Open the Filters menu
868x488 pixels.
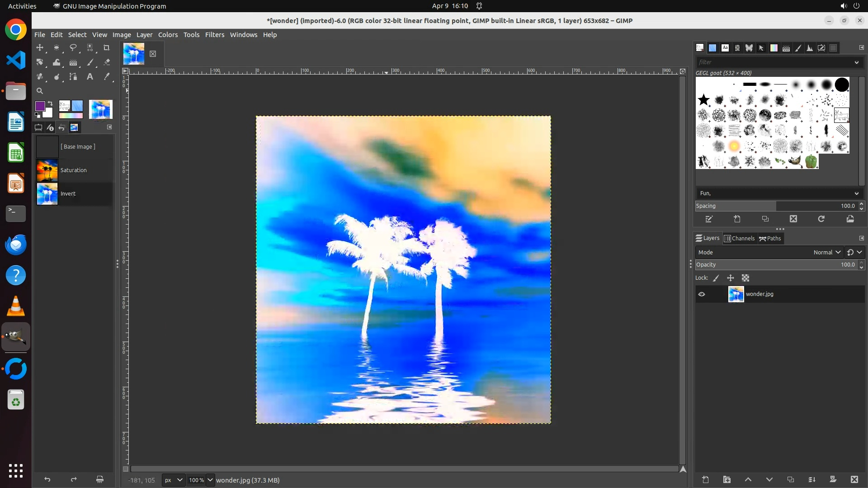click(214, 35)
